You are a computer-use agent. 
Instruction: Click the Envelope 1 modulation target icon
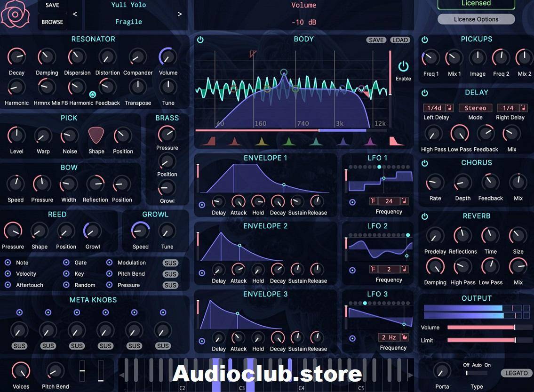point(202,205)
